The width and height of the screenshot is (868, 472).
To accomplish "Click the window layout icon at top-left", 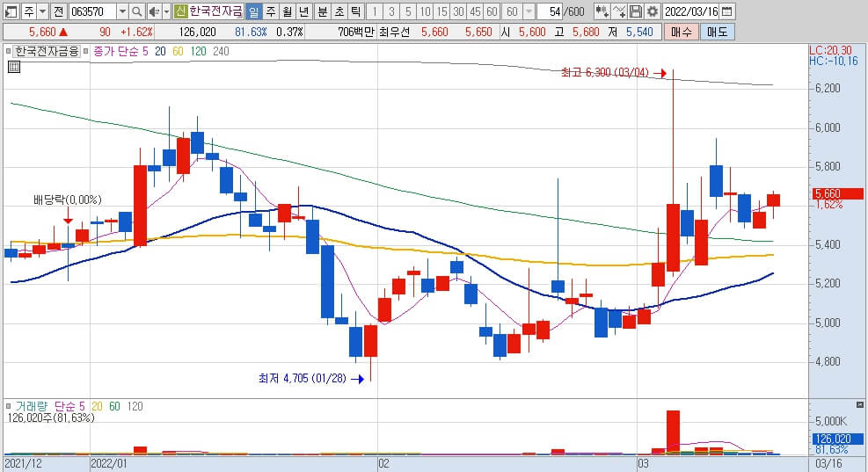I will click(x=11, y=11).
